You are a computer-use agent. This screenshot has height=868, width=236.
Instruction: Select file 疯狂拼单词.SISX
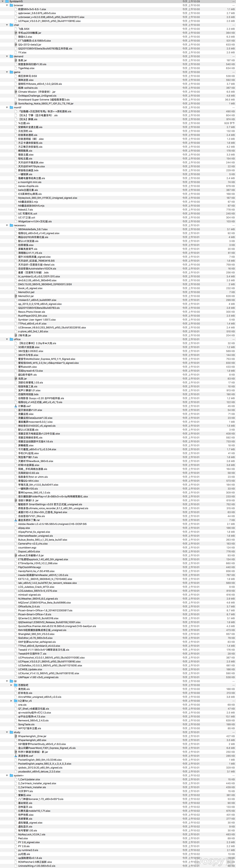click(x=28, y=76)
